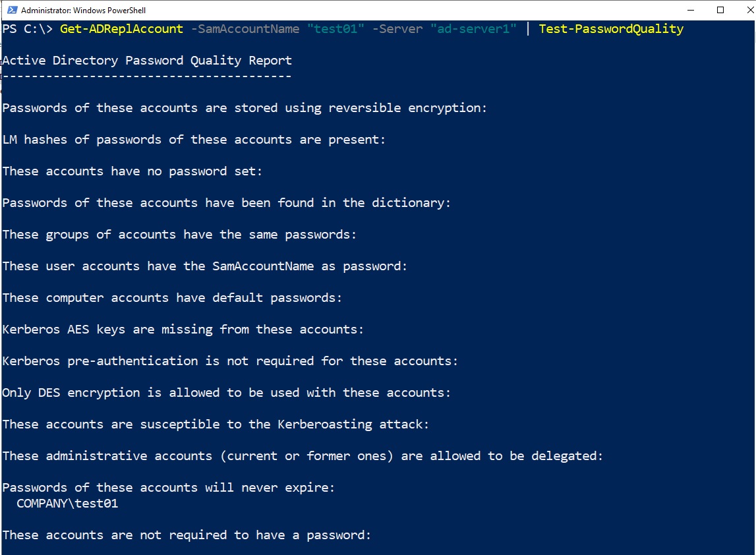Maximize the PowerShell window
The width and height of the screenshot is (756, 555).
720,10
